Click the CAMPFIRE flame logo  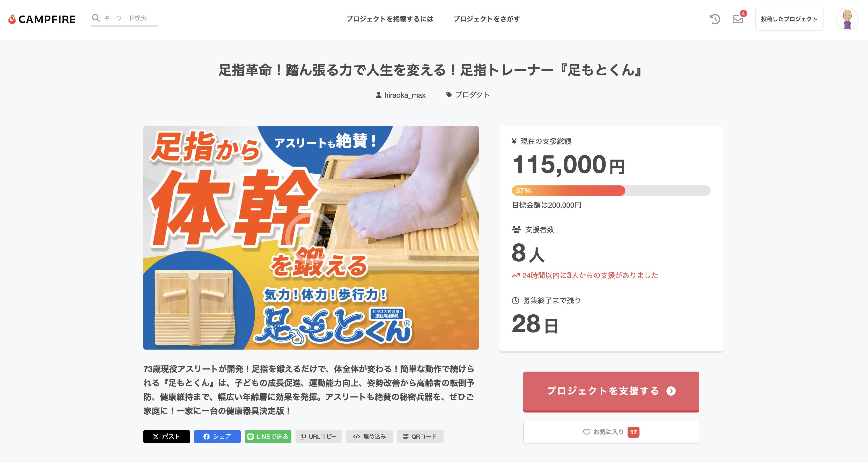pos(42,19)
